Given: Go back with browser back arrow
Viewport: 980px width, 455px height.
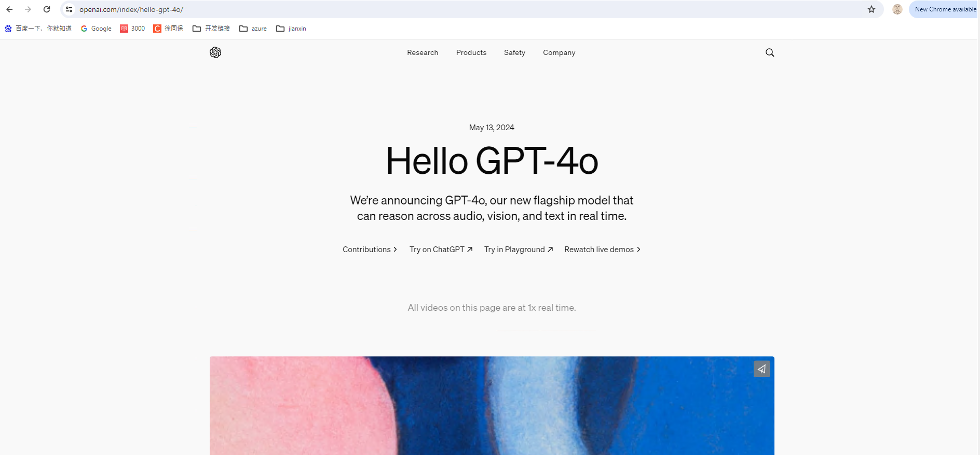Looking at the screenshot, I should (9, 9).
